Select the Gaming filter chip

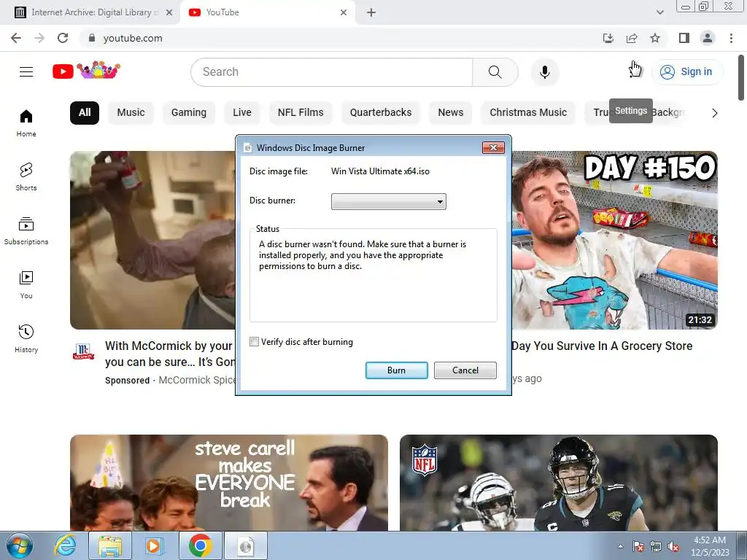pos(189,113)
